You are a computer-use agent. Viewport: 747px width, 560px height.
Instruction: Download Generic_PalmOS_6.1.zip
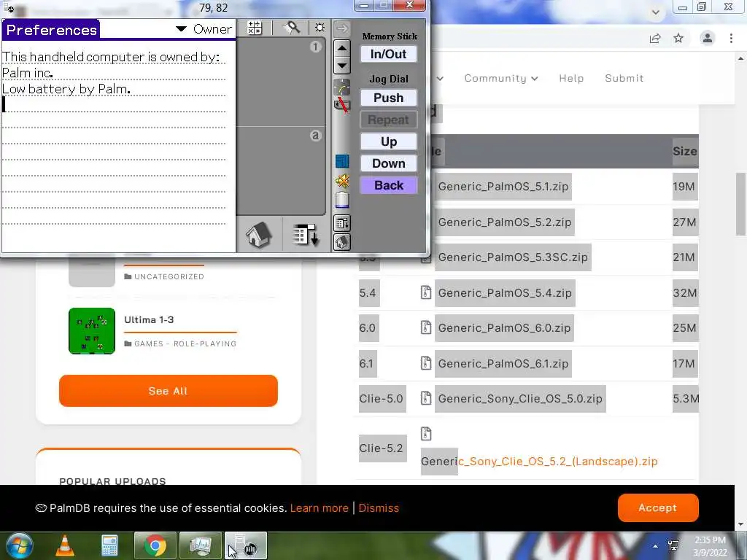503,363
